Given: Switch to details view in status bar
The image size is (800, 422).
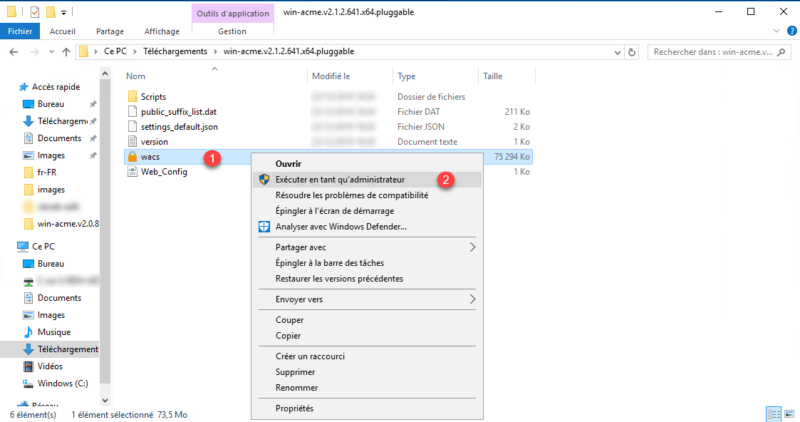Looking at the screenshot, I should [773, 413].
